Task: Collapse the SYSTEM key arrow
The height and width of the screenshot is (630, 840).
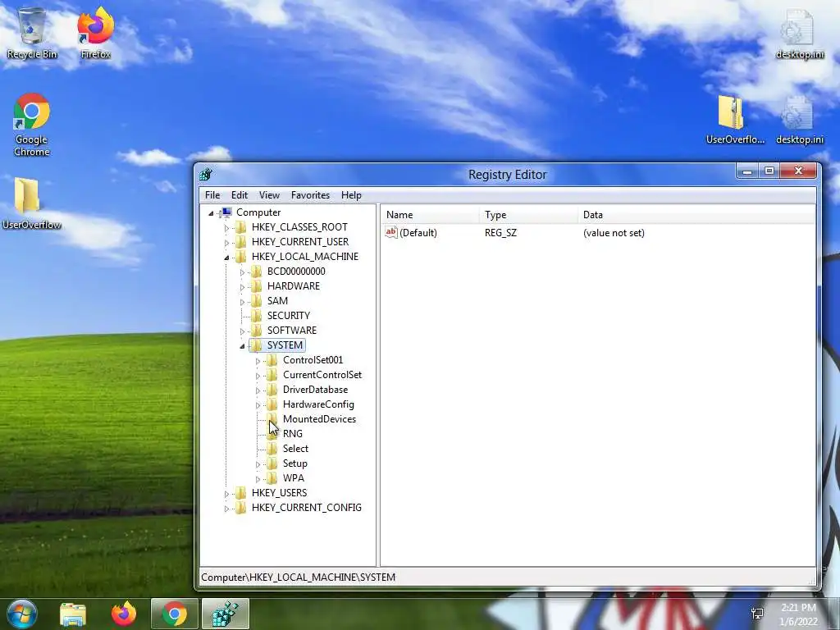Action: pyautogui.click(x=242, y=346)
